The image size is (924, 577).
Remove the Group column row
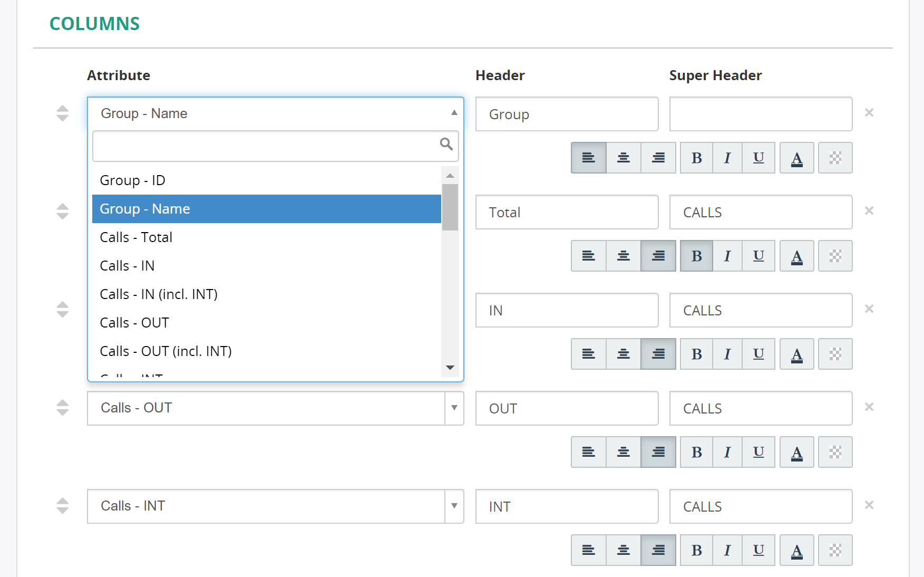click(x=869, y=112)
